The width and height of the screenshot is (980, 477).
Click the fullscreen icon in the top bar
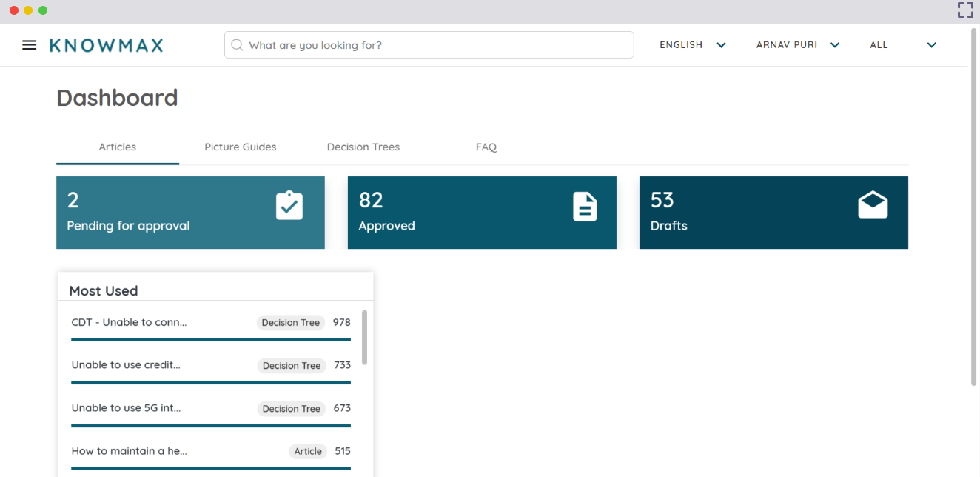pyautogui.click(x=964, y=10)
